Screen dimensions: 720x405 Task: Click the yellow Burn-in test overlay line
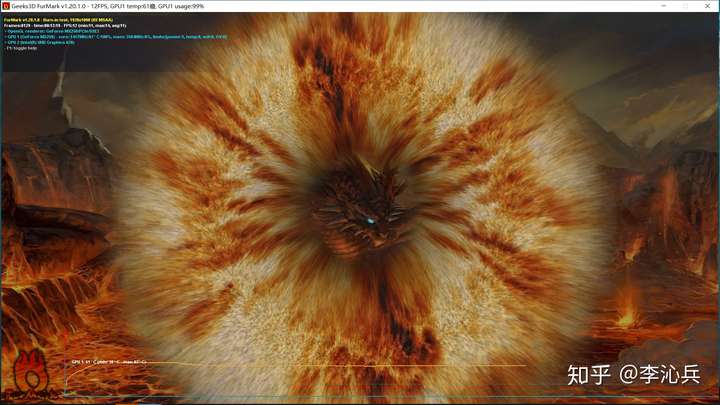tap(58, 20)
